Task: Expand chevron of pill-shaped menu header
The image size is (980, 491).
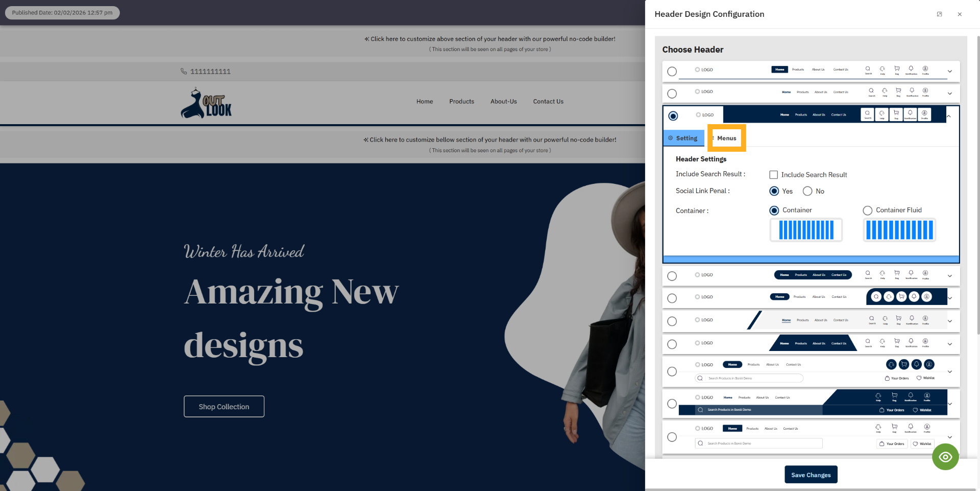Action: (x=950, y=276)
